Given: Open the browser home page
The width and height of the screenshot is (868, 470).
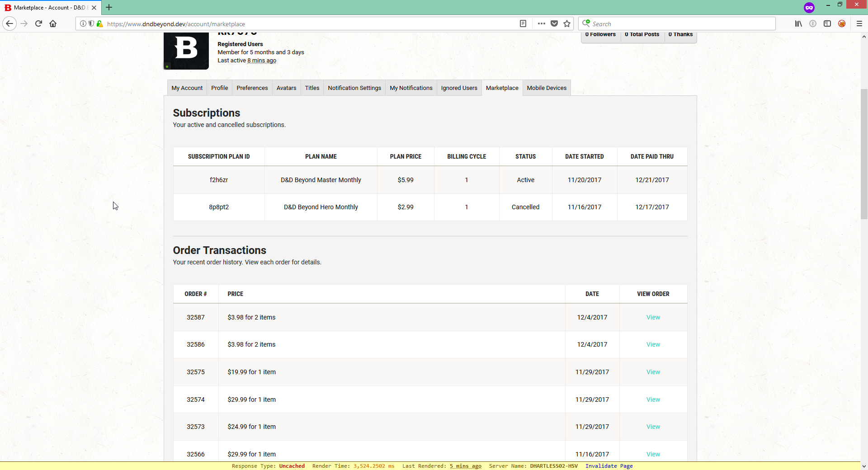Looking at the screenshot, I should point(53,23).
